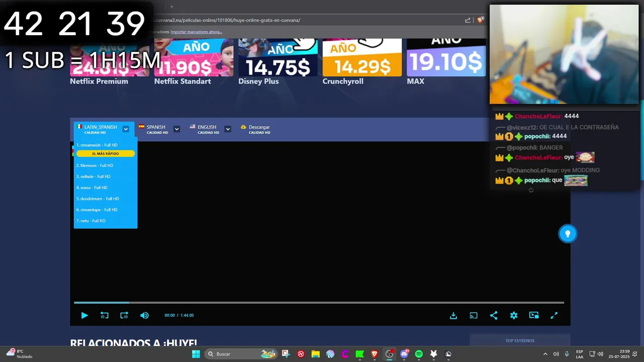Open the taskbar clock and date
The image size is (644, 362).
tap(618, 354)
